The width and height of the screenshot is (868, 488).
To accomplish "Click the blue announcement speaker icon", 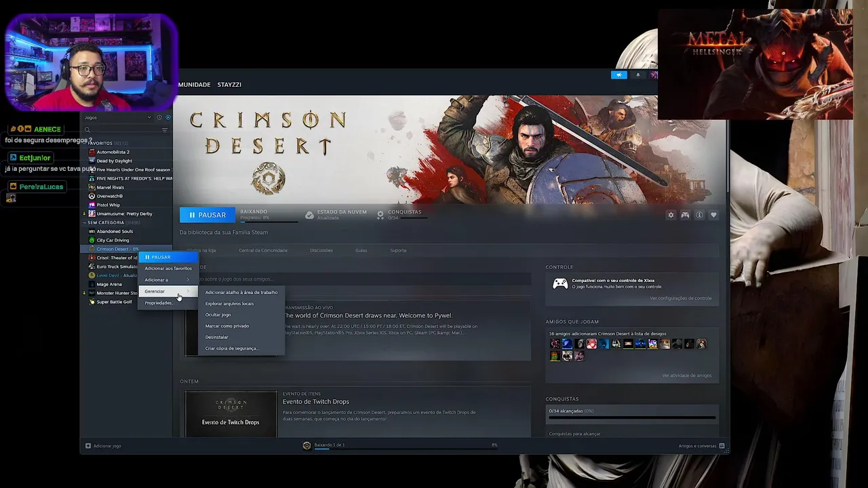I will pos(619,75).
